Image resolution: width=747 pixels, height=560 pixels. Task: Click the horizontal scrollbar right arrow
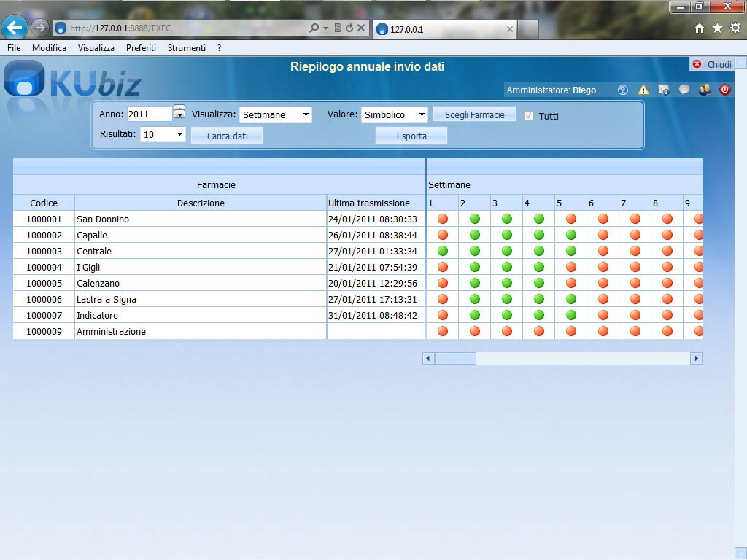click(x=697, y=359)
